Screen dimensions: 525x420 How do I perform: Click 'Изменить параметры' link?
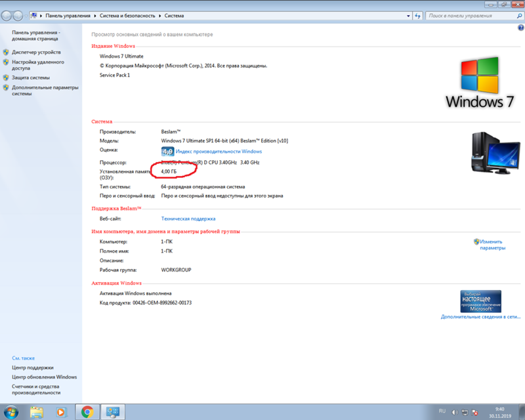(492, 245)
